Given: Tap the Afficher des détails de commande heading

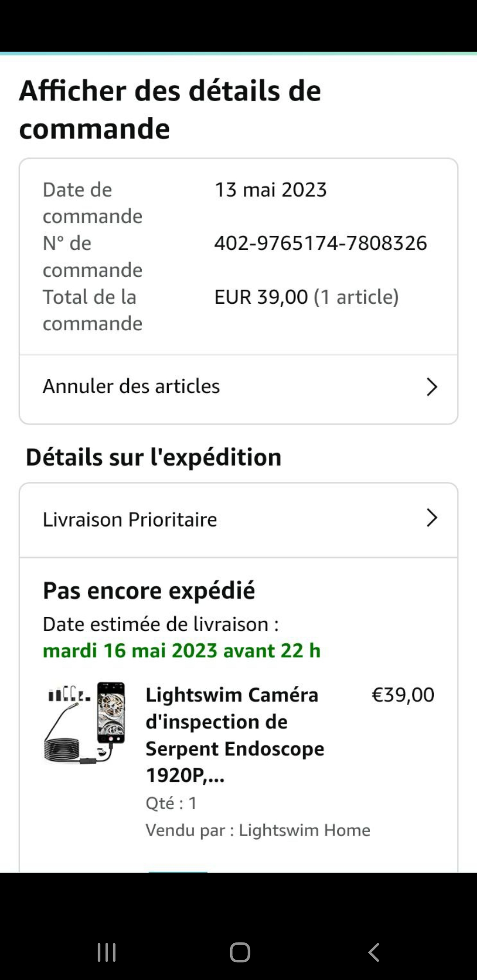Looking at the screenshot, I should tap(170, 109).
